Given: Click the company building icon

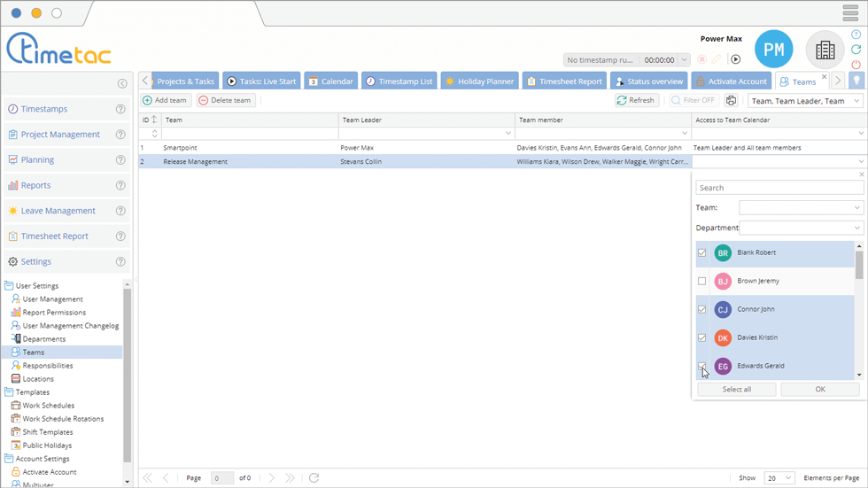Looking at the screenshot, I should click(825, 50).
